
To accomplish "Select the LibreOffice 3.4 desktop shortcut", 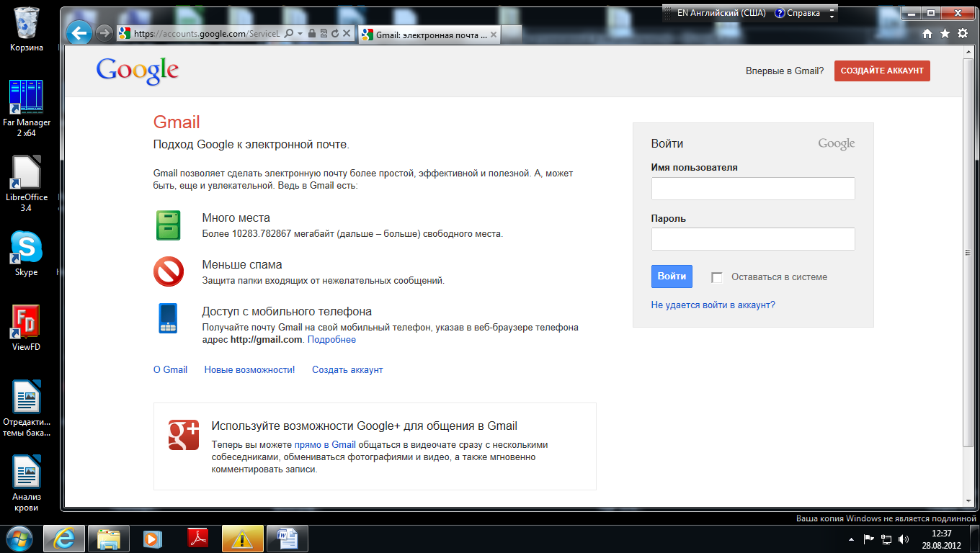I will click(x=27, y=184).
